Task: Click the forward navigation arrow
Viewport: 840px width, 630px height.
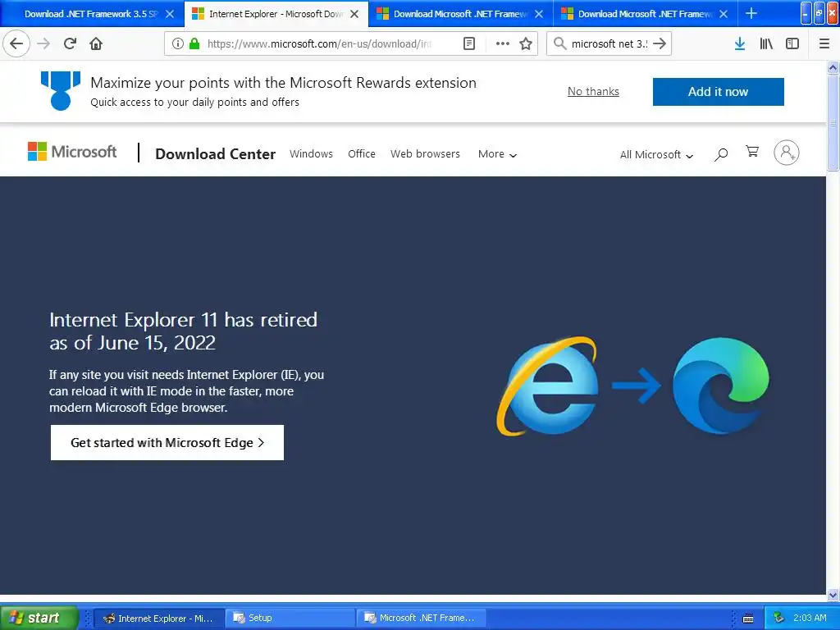Action: [43, 43]
